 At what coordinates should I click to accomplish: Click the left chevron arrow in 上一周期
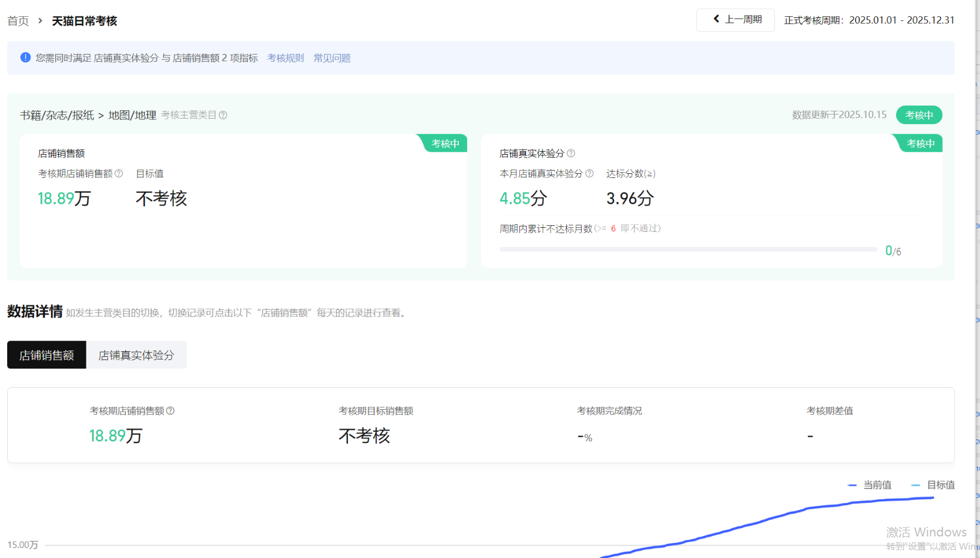716,19
